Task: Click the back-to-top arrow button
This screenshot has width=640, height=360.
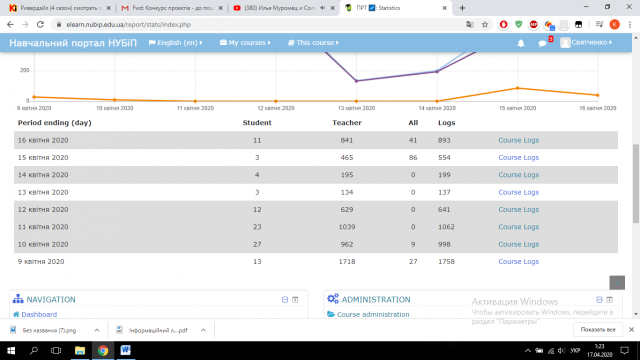Action: point(617,282)
